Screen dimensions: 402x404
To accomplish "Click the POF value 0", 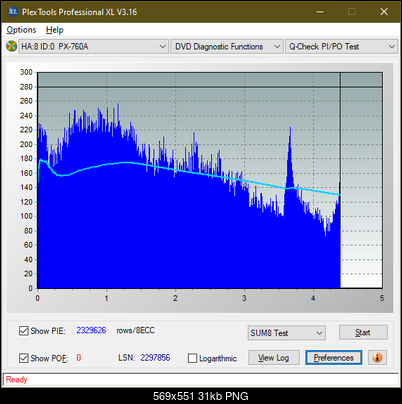I will click(x=79, y=358).
